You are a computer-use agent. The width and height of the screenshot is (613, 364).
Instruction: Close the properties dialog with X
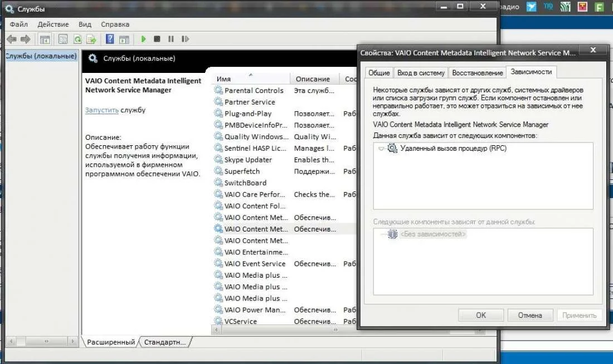click(593, 50)
